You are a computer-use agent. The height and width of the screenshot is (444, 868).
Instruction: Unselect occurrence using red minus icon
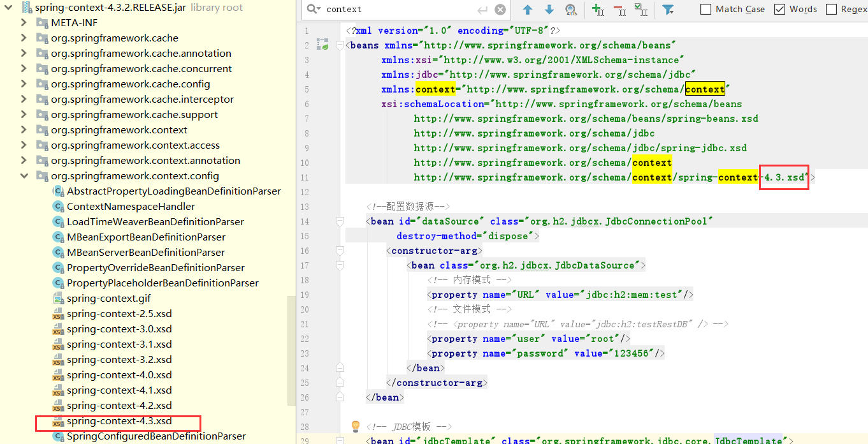619,10
